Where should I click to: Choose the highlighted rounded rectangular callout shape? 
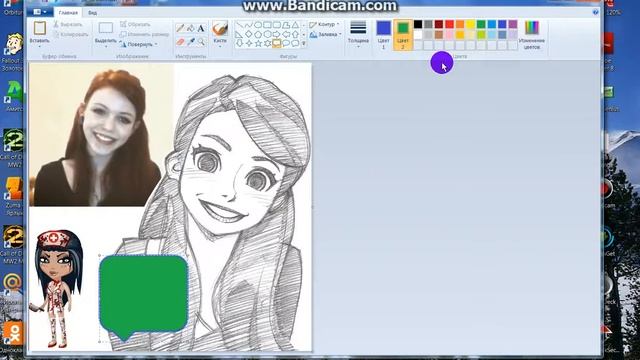[x=277, y=43]
